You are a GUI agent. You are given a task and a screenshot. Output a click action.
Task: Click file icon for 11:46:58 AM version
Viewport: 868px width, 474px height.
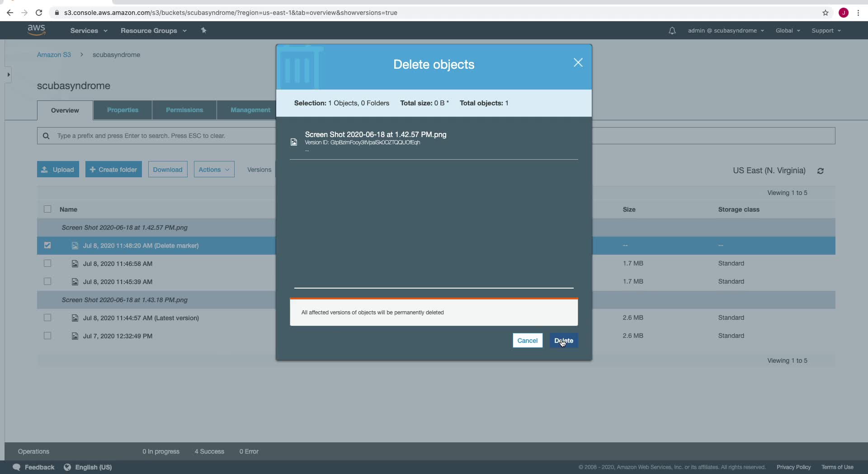tap(75, 264)
